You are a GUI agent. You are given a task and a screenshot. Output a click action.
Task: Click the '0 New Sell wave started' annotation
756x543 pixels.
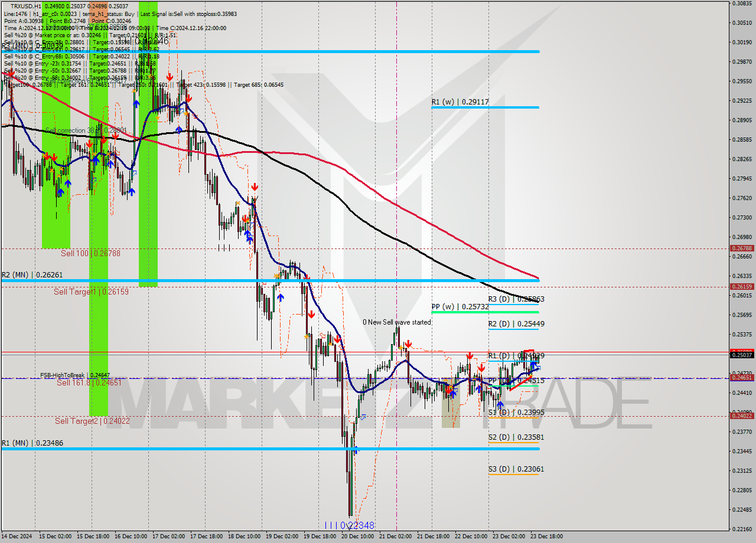pyautogui.click(x=397, y=322)
